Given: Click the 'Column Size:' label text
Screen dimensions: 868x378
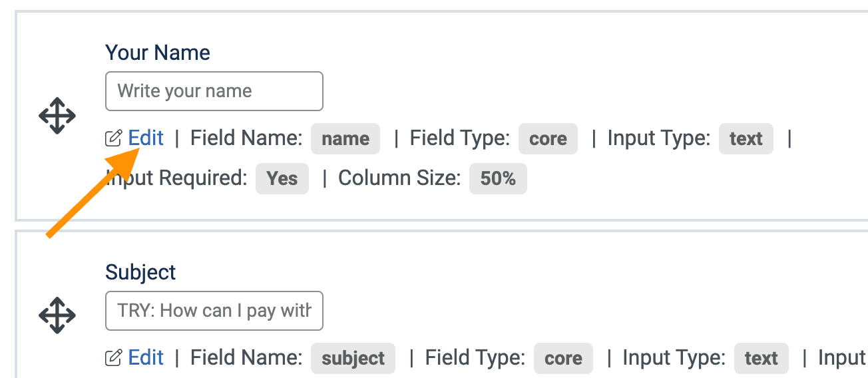Looking at the screenshot, I should click(399, 178).
